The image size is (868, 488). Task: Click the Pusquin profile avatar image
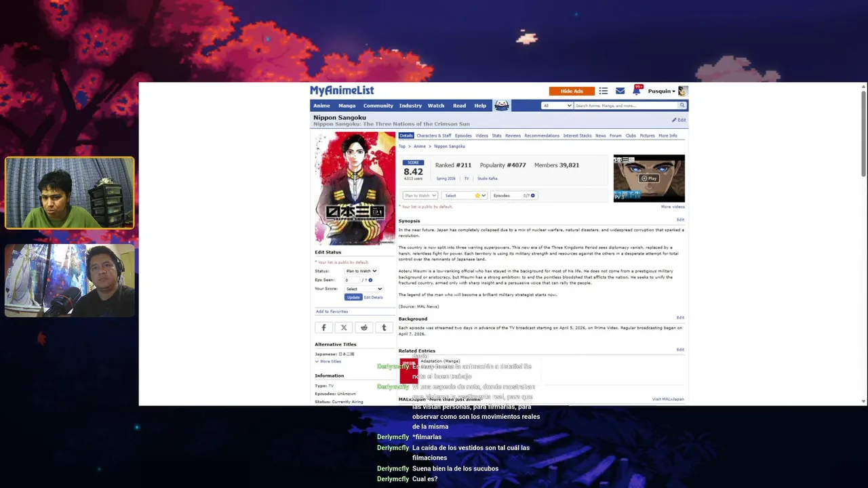tap(683, 91)
